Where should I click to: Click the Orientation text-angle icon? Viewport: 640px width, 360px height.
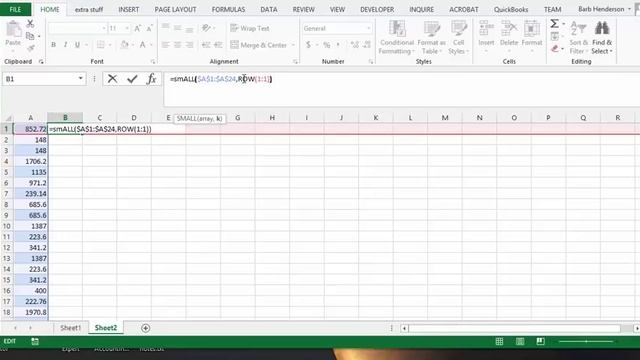tap(206, 28)
